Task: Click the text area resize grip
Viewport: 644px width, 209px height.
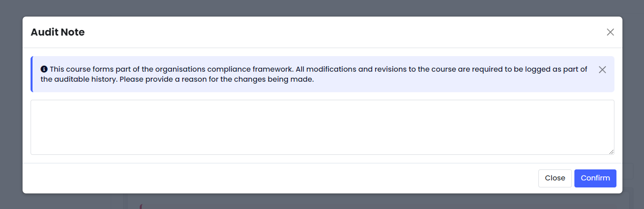Action: [611, 151]
